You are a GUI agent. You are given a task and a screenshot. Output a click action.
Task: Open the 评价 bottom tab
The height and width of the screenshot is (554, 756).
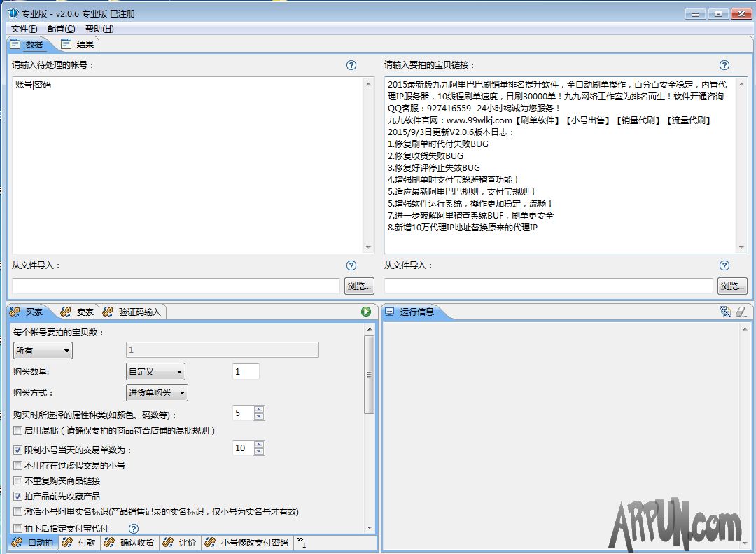pyautogui.click(x=180, y=542)
